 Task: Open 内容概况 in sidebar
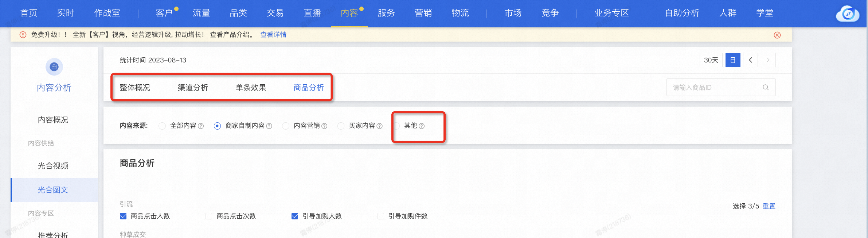tap(53, 120)
